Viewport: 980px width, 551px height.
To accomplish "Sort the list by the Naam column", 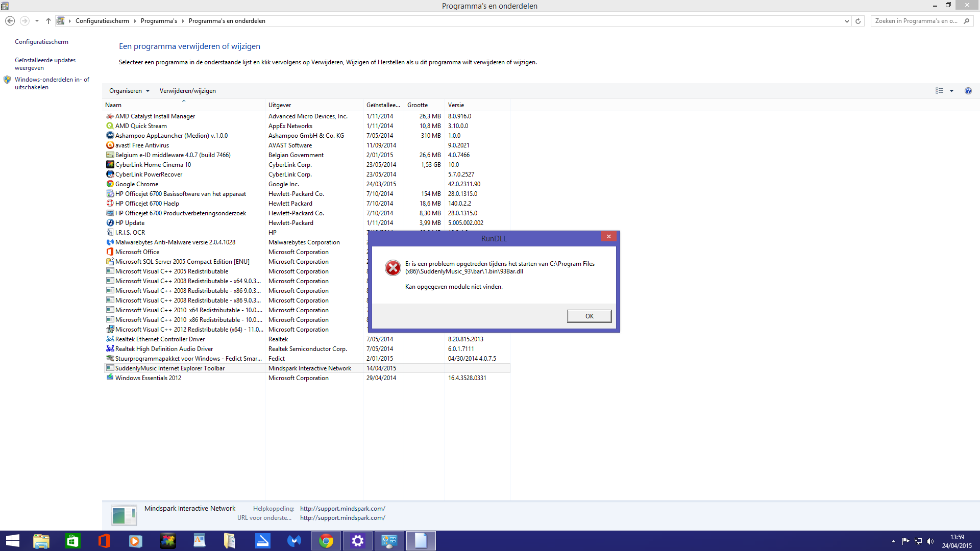I will pos(184,105).
